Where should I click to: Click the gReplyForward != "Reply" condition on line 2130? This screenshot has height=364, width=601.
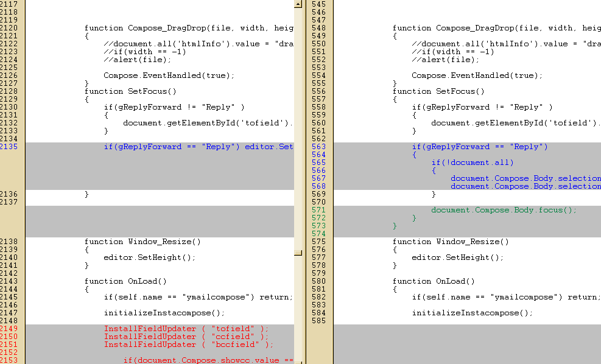[174, 107]
